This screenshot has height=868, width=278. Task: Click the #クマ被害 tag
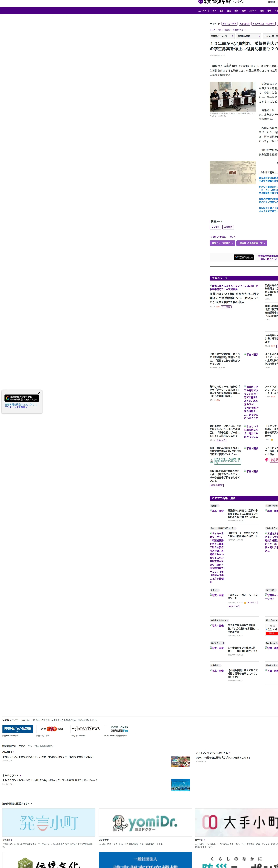pos(226,307)
